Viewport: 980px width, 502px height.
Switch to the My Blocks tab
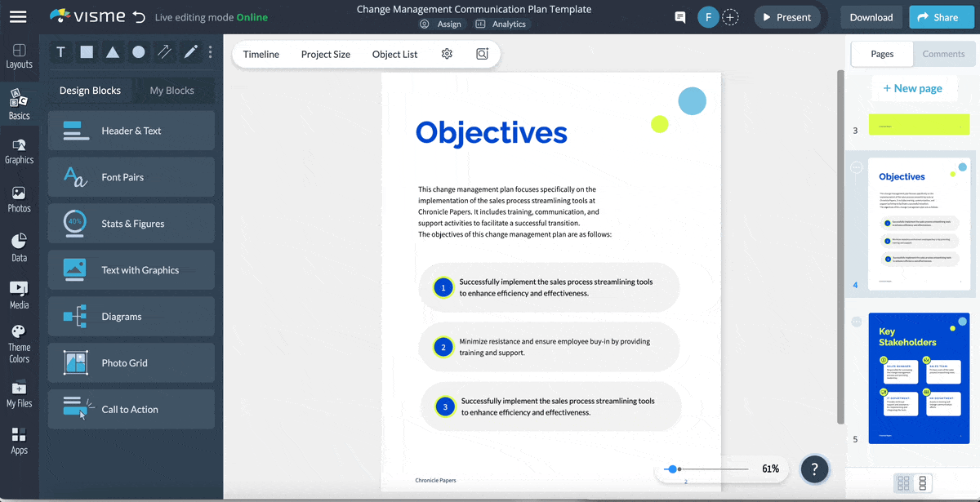[174, 91]
